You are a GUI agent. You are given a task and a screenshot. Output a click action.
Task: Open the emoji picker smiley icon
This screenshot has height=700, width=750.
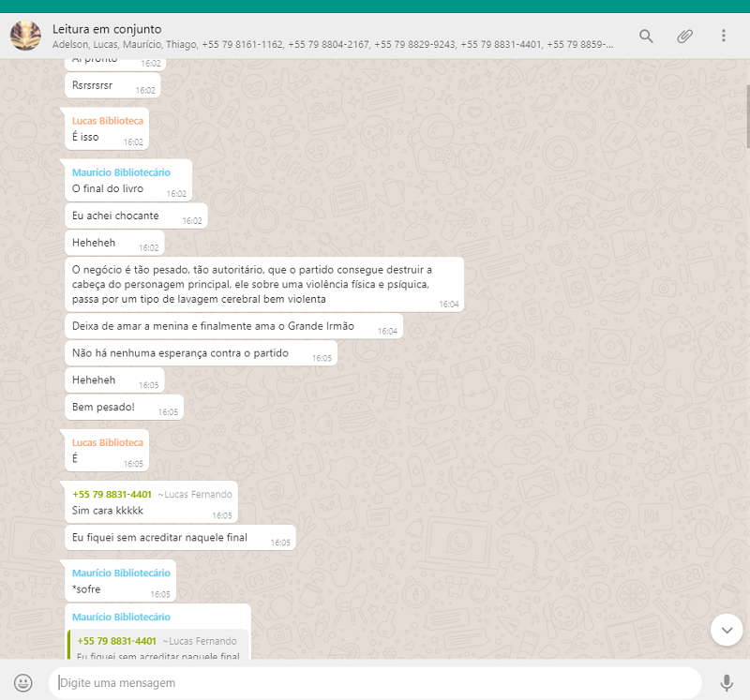[x=23, y=683]
